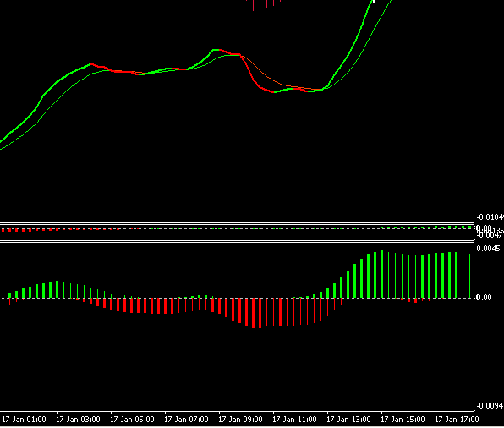Image resolution: width=504 pixels, height=428 pixels.
Task: Select the 17 Jan 07:00 time label
Action: click(x=186, y=420)
